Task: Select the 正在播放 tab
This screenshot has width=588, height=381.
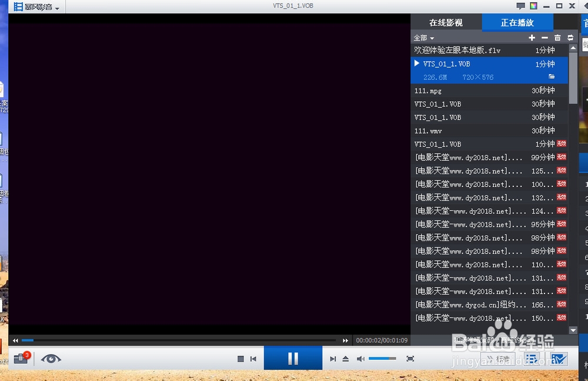Action: 517,22
